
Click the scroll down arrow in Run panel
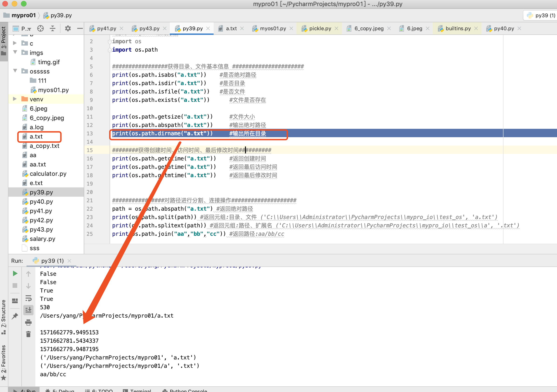(28, 286)
